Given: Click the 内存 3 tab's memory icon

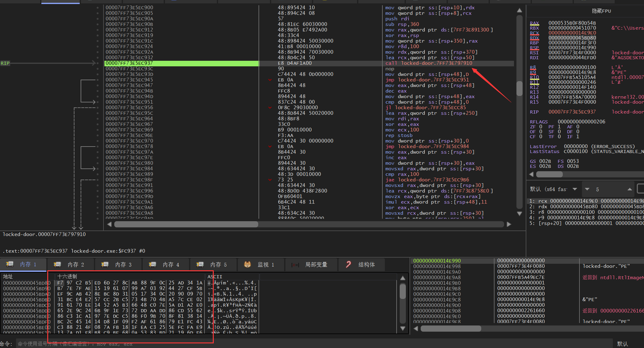Looking at the screenshot, I should point(105,264).
